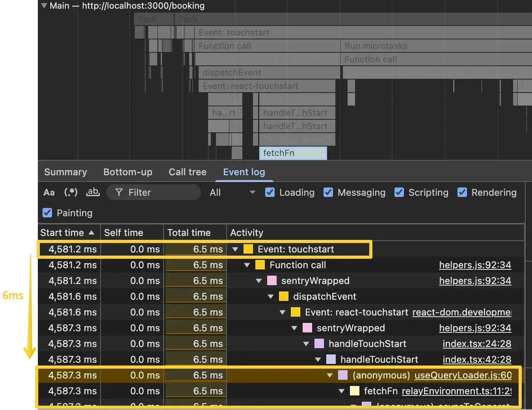This screenshot has height=410, width=532.
Task: Click the funnel icon in the Filter box
Action: [x=119, y=193]
